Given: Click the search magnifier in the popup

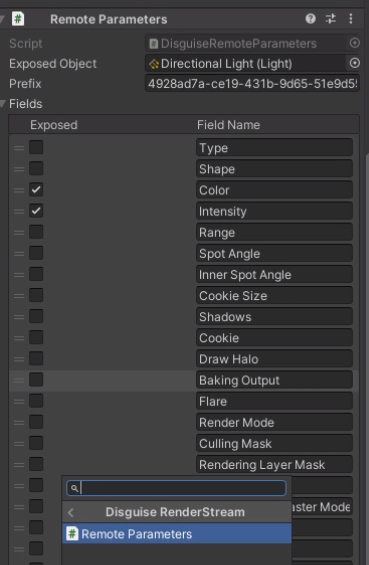Looking at the screenshot, I should tap(74, 488).
